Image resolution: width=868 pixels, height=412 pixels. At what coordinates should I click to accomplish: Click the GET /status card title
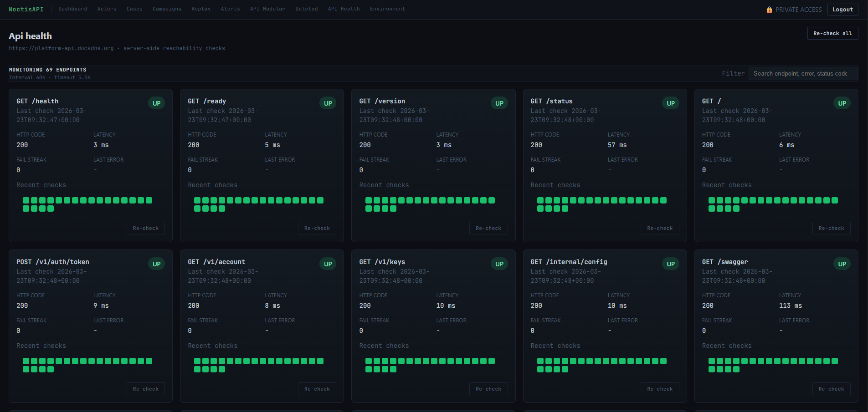tap(551, 101)
